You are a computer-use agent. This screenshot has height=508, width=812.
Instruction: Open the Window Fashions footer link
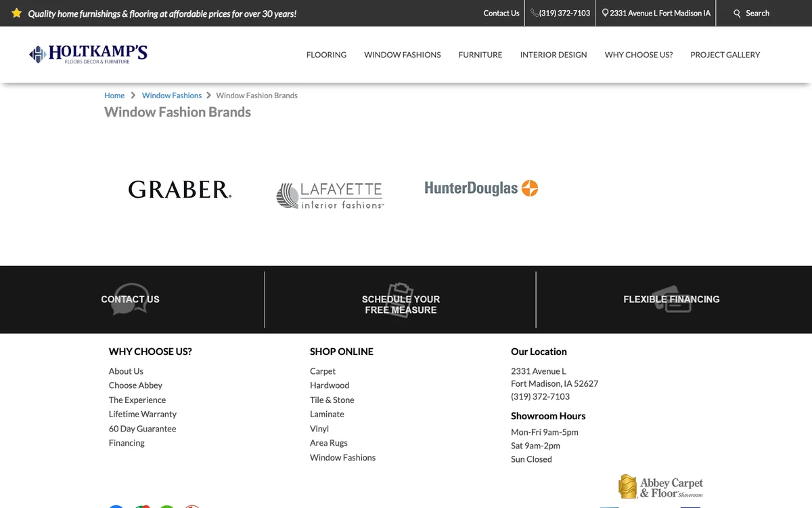pyautogui.click(x=342, y=458)
